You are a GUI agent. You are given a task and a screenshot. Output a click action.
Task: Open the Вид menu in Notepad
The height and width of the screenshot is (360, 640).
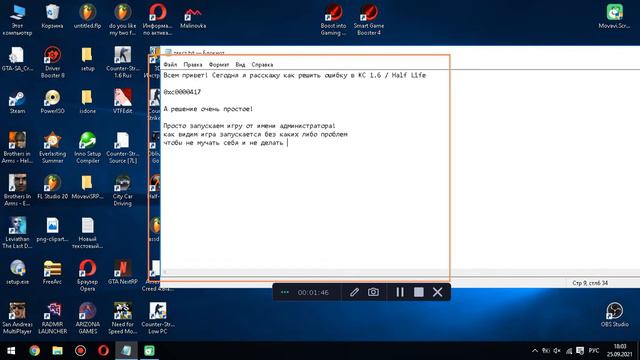point(240,64)
